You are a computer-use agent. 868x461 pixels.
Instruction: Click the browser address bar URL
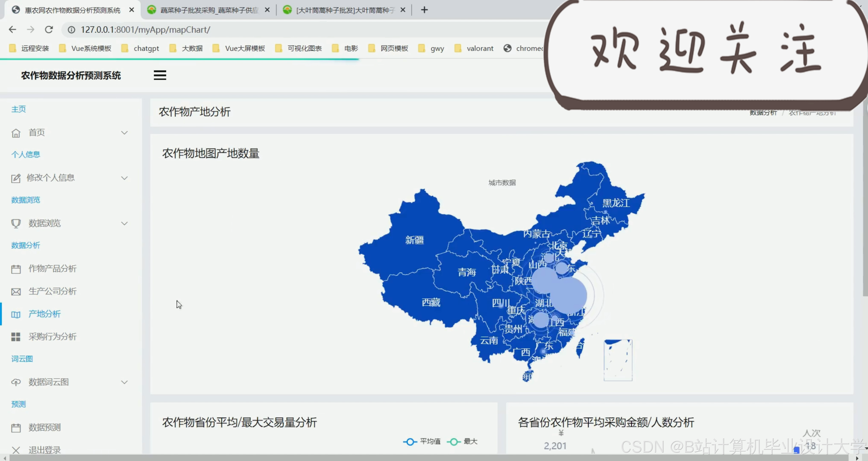point(146,30)
